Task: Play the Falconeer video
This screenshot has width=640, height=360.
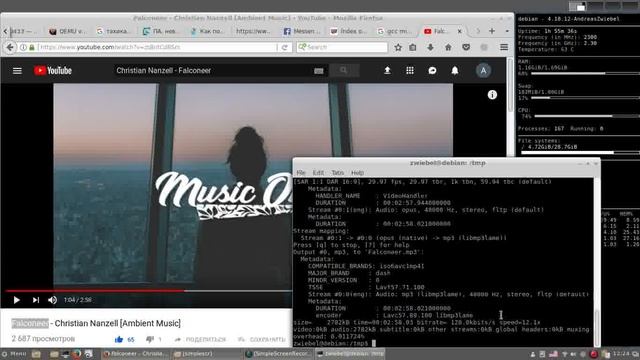Action: 16,300
